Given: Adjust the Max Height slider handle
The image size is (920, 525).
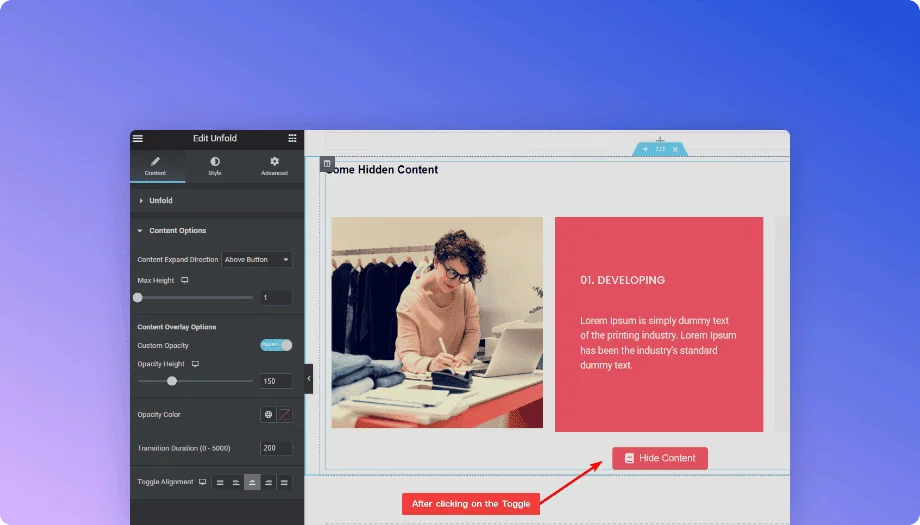Looking at the screenshot, I should tap(138, 297).
